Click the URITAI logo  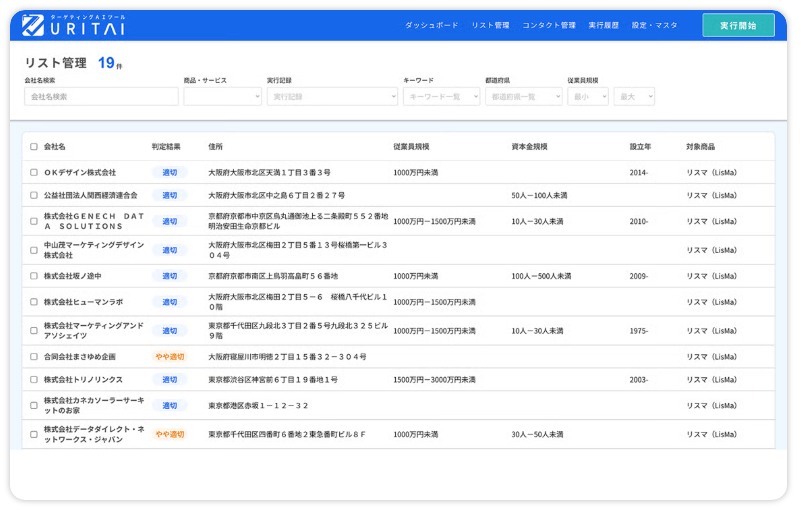[73, 25]
